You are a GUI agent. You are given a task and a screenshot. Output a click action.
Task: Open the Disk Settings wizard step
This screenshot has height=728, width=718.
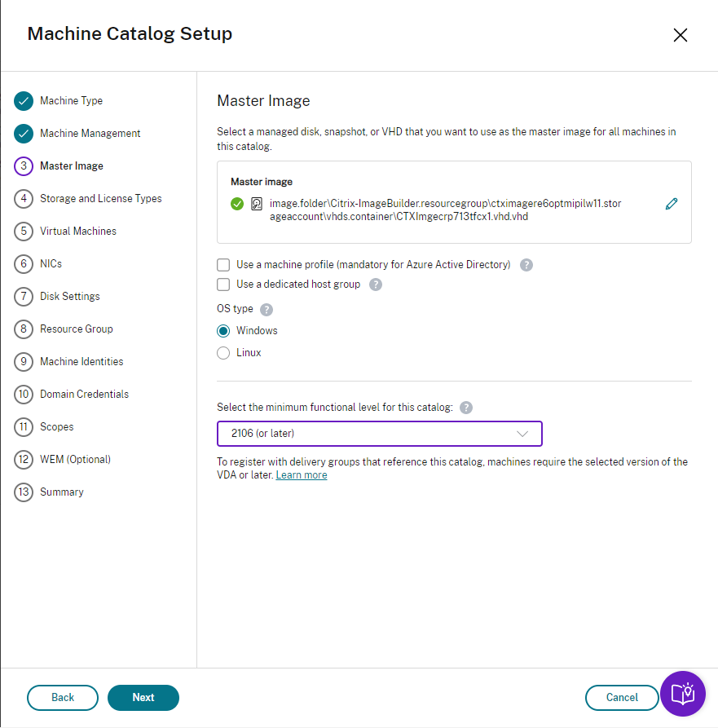70,297
